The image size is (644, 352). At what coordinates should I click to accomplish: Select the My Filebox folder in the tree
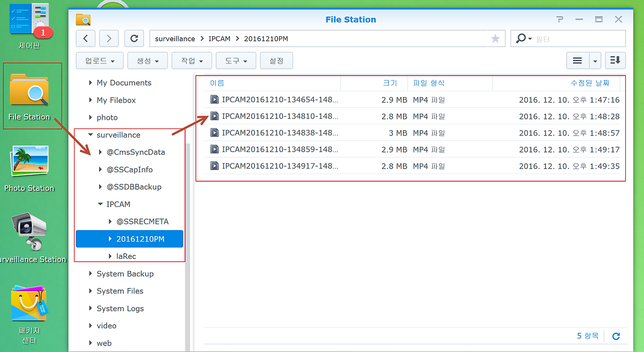point(116,100)
